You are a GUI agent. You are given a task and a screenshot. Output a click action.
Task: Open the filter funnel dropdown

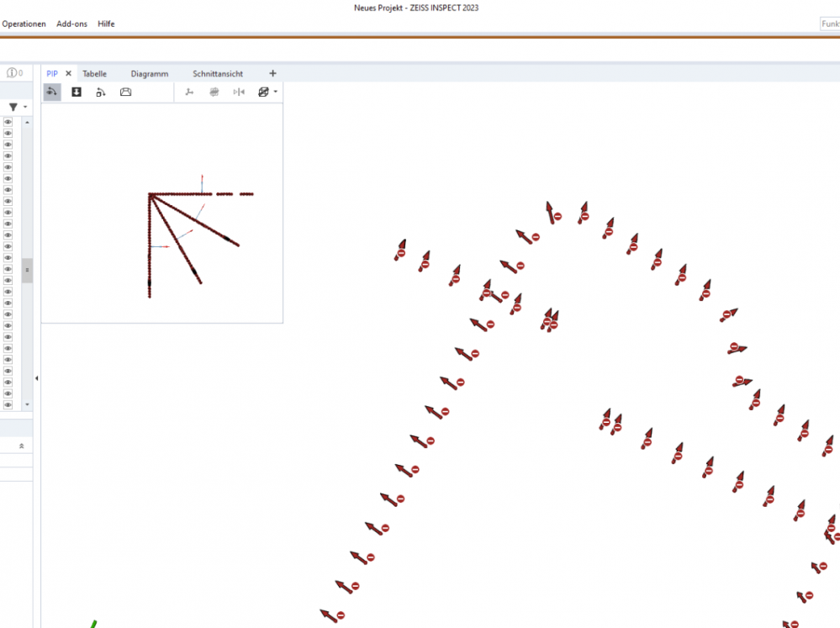pyautogui.click(x=17, y=107)
